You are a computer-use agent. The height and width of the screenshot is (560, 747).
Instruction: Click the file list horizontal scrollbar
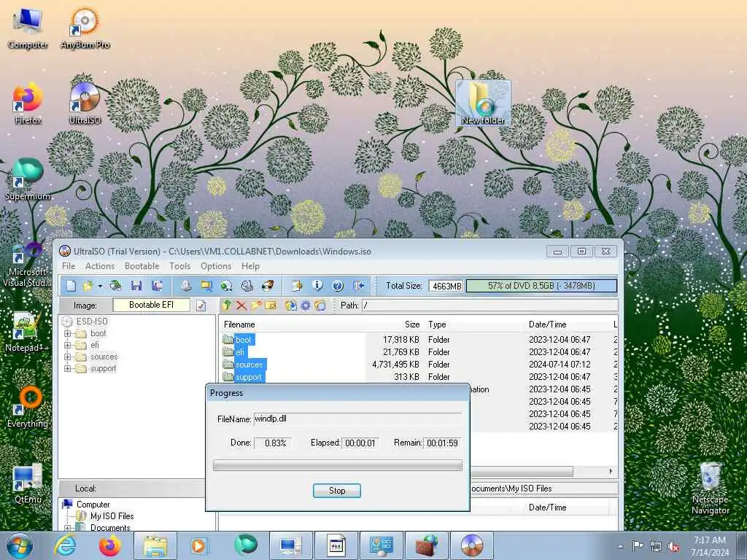point(522,472)
